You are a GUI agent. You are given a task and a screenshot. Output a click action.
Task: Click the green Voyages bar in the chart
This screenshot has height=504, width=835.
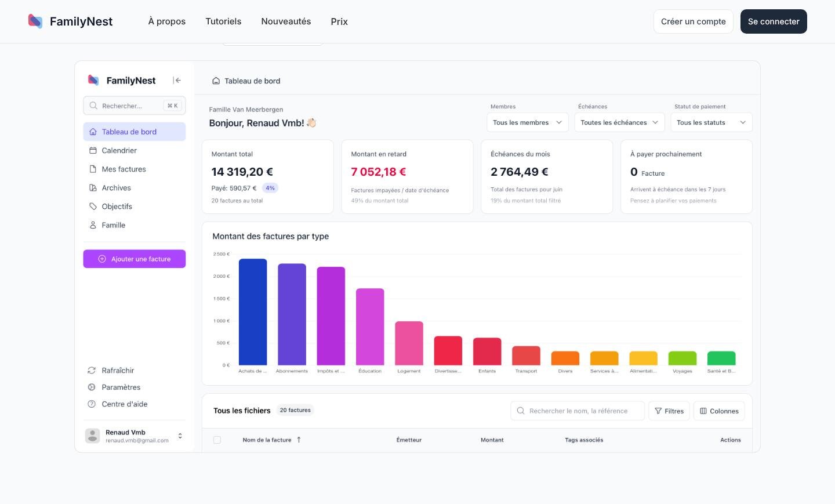point(682,358)
